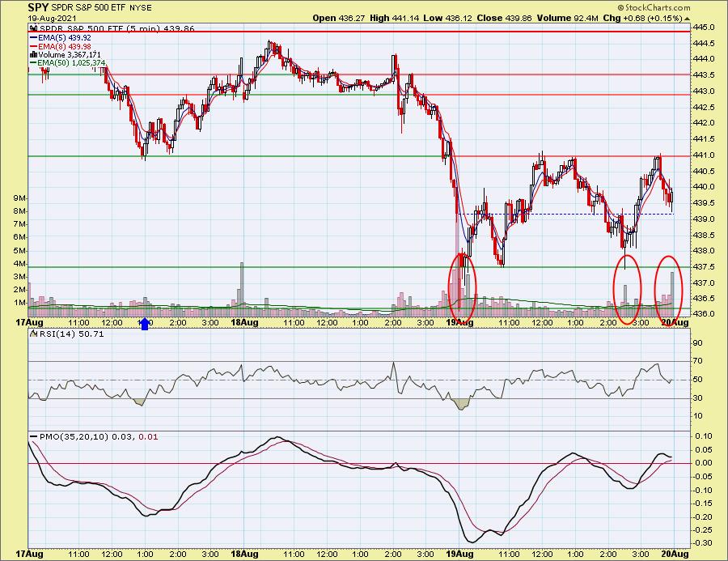
Task: Click the 30 level on RSI axis
Action: pos(698,397)
